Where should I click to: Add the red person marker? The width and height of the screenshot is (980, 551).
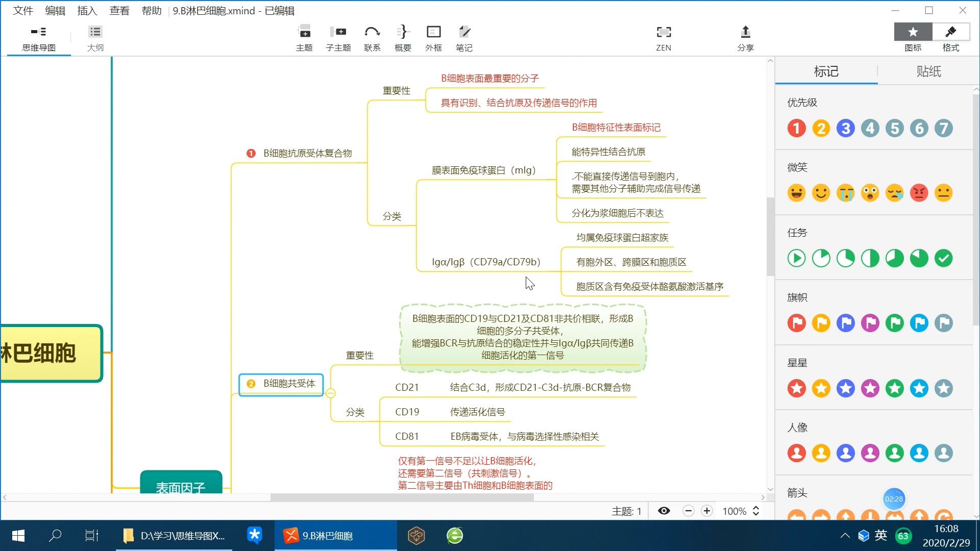(x=796, y=453)
